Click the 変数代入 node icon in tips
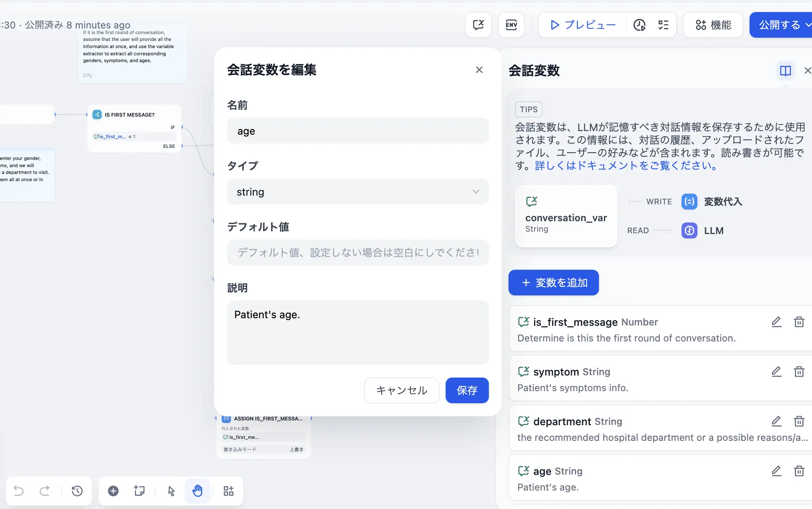The image size is (812, 509). pos(689,202)
